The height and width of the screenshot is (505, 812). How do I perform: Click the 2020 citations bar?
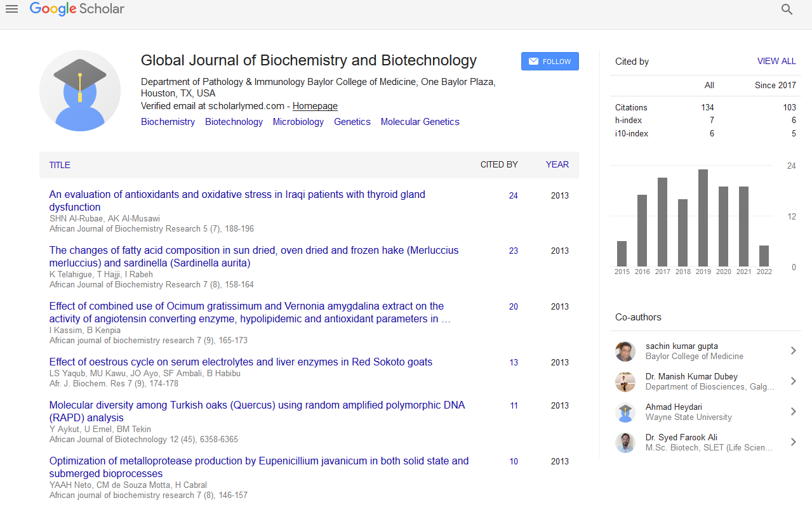pyautogui.click(x=724, y=226)
